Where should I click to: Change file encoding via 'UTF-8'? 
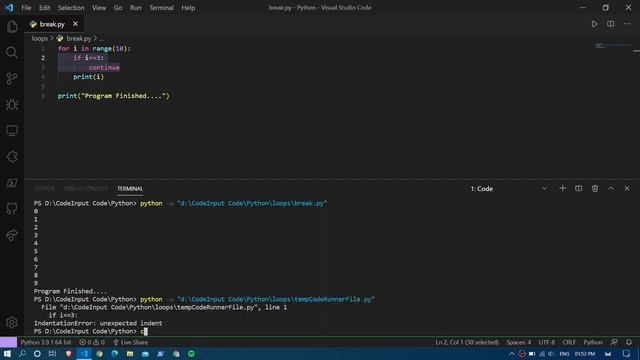[547, 342]
